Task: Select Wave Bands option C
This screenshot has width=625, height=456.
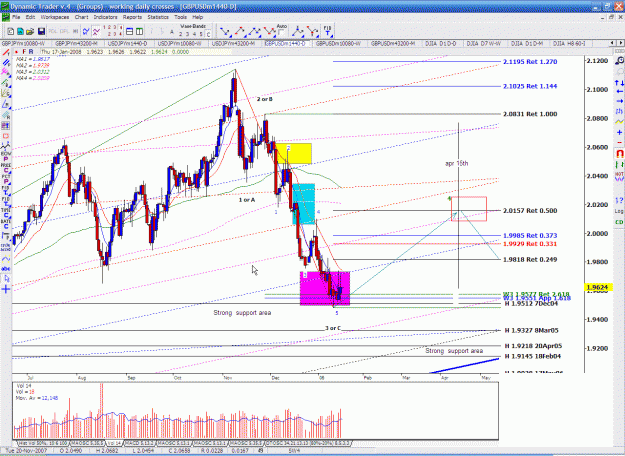Action: pos(208,34)
